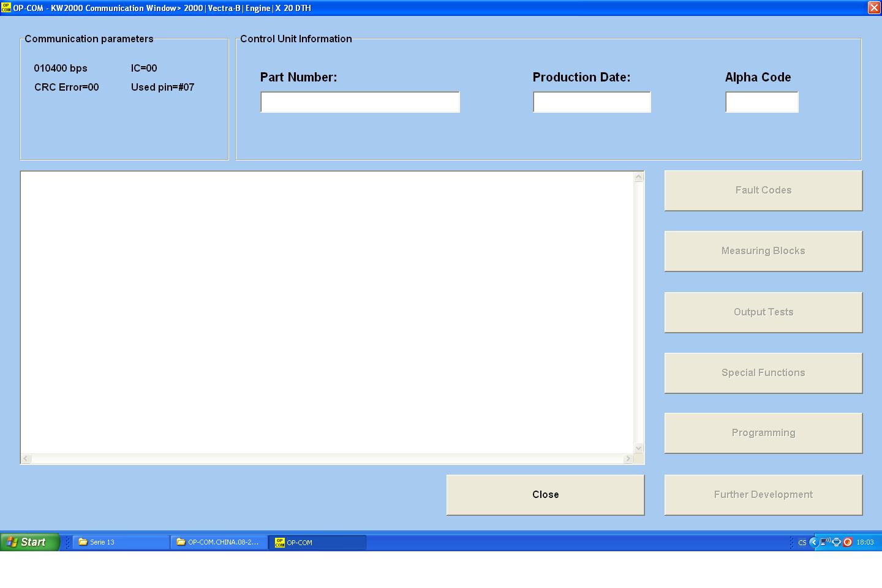Click the Alpha Code text box

(762, 102)
